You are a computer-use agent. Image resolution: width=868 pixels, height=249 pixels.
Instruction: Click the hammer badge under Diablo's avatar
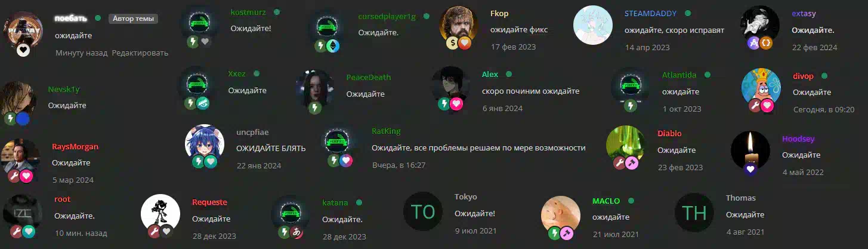coord(632,163)
